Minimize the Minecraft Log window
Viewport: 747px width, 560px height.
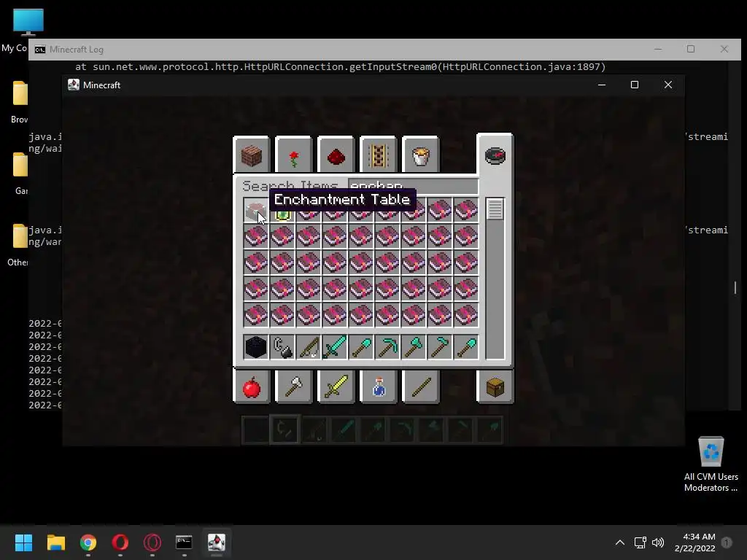tap(658, 49)
